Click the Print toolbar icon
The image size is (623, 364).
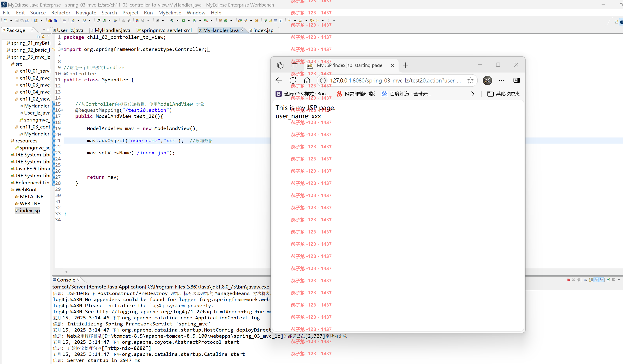pos(27,21)
